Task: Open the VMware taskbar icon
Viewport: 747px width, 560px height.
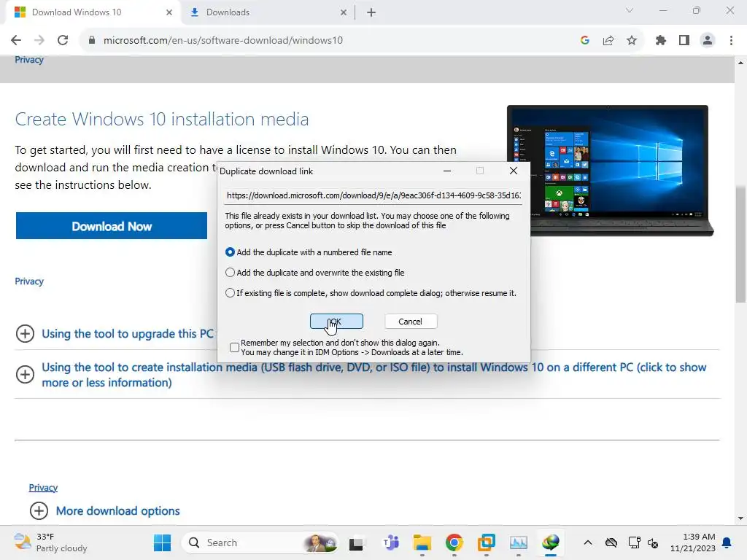Action: point(487,542)
